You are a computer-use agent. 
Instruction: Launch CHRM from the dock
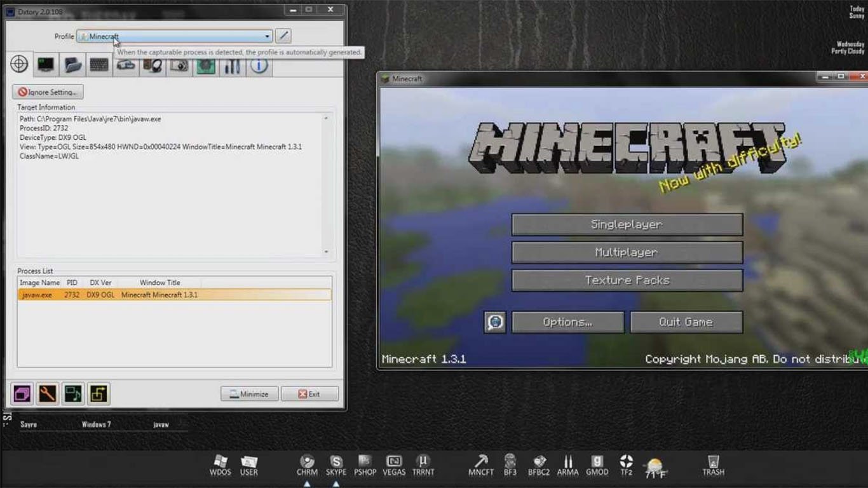[x=308, y=466]
